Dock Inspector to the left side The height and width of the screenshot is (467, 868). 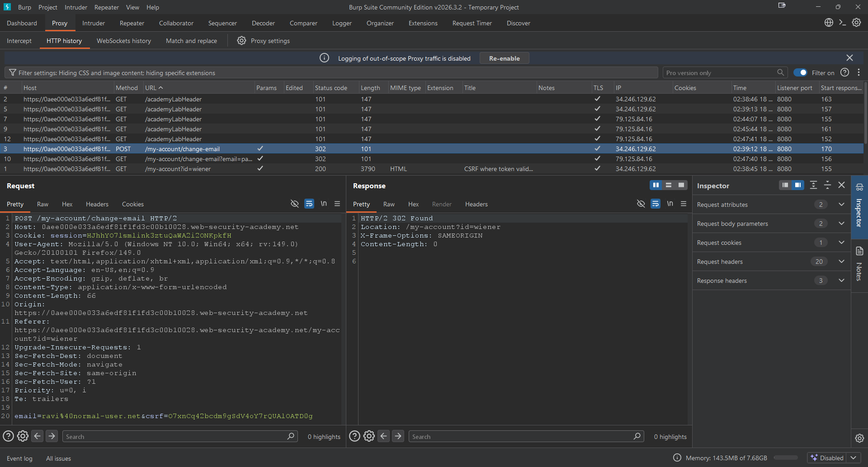click(x=785, y=185)
